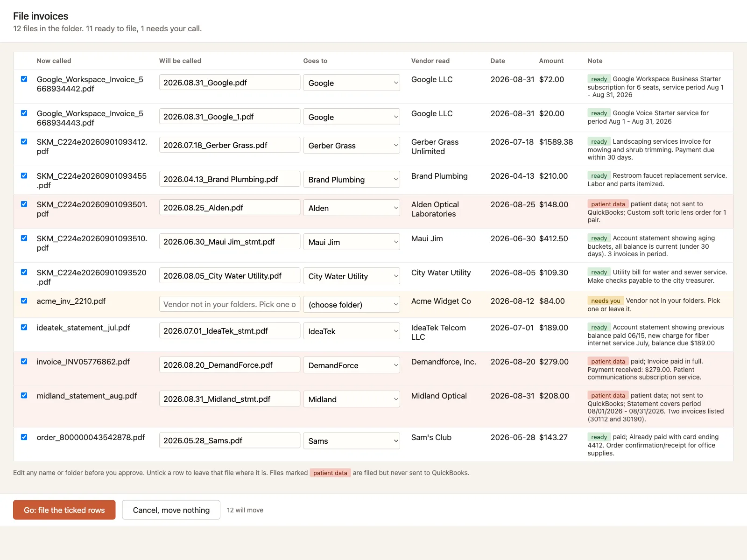The height and width of the screenshot is (560, 747).
Task: Open Goes to dropdown for 2026.08.31_Google.pdf
Action: pyautogui.click(x=352, y=83)
